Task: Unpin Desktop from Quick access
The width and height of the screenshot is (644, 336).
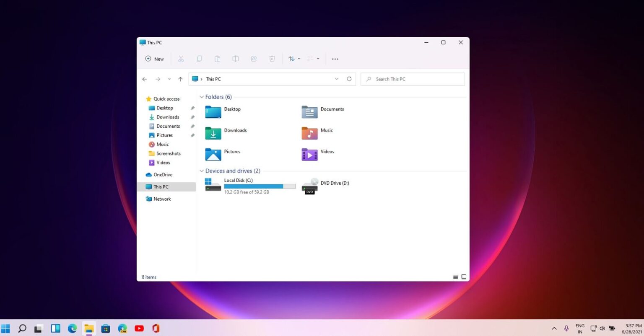Action: [192, 108]
